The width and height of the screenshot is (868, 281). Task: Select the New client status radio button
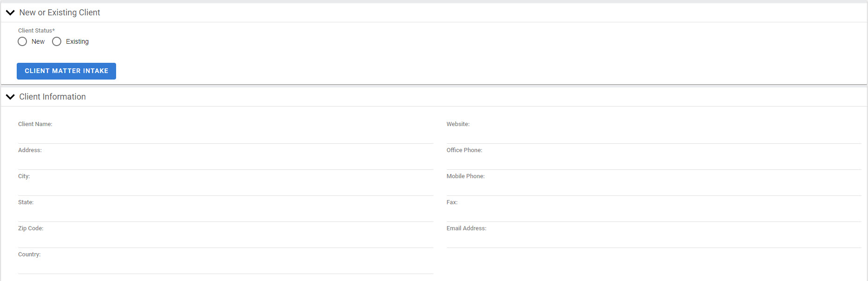click(22, 41)
